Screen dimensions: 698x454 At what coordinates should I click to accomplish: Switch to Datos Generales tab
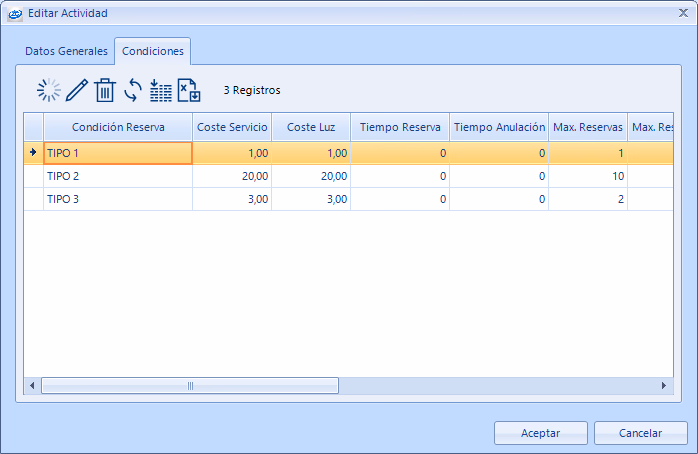[66, 51]
